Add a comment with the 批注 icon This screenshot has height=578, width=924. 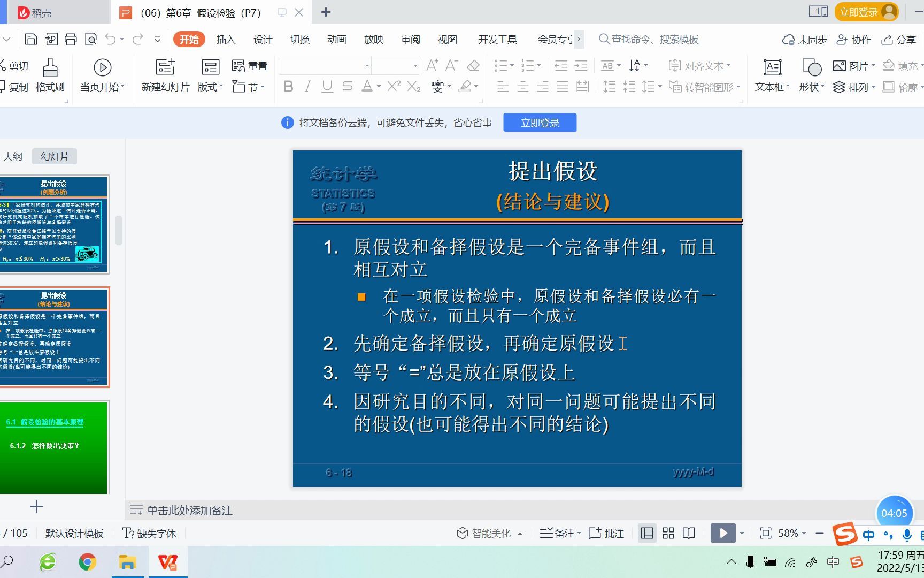[x=606, y=533]
